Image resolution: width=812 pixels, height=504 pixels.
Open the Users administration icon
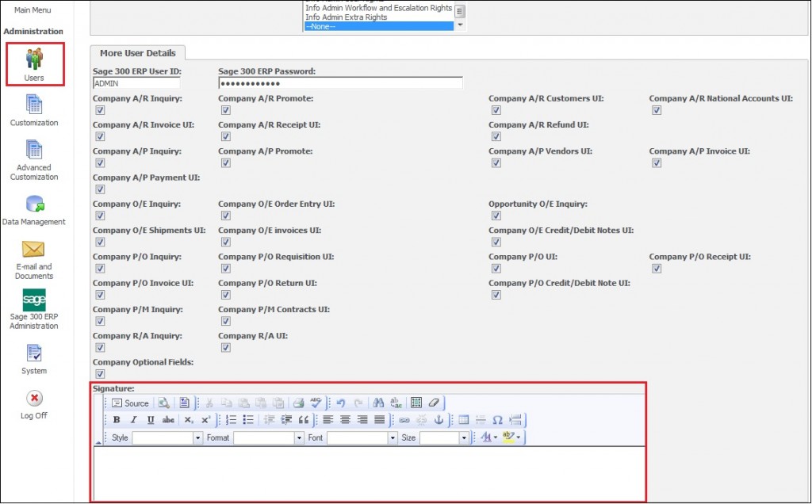(34, 63)
